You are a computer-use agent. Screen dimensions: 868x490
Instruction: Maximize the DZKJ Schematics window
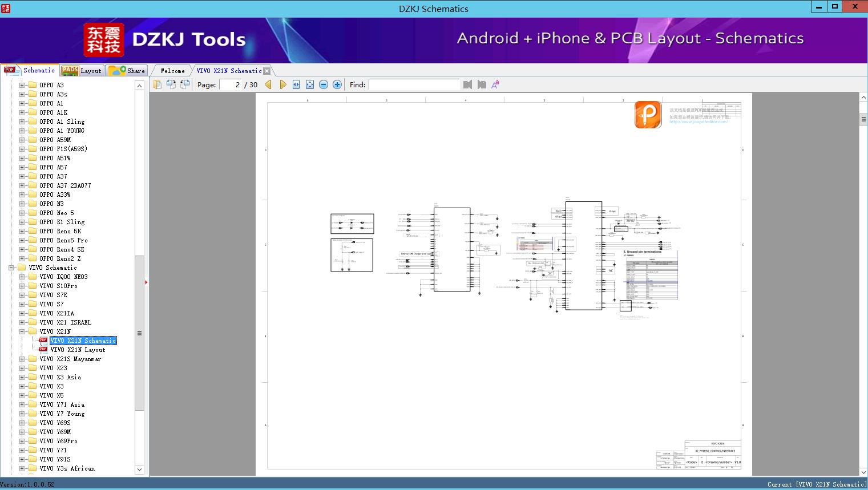click(x=835, y=6)
